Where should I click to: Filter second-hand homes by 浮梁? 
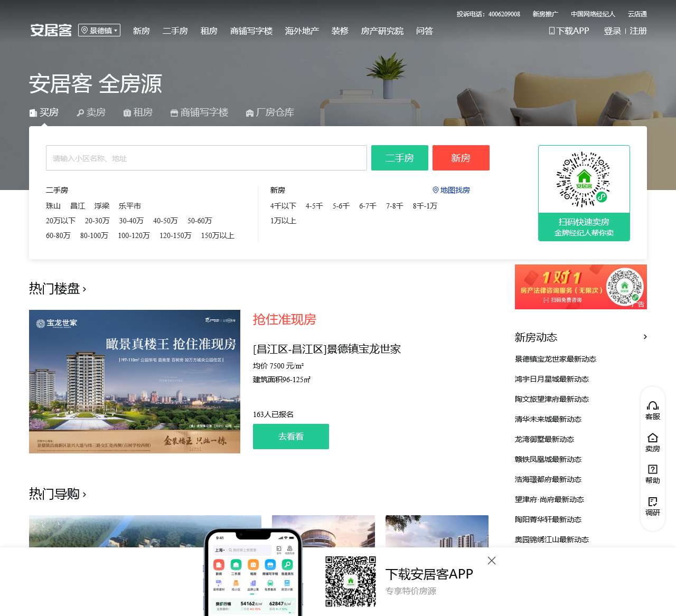pyautogui.click(x=102, y=206)
